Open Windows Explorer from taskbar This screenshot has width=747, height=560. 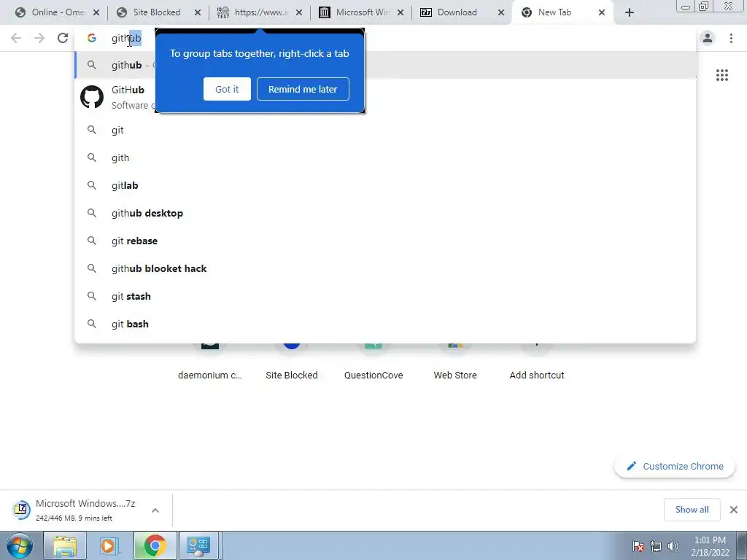point(65,545)
